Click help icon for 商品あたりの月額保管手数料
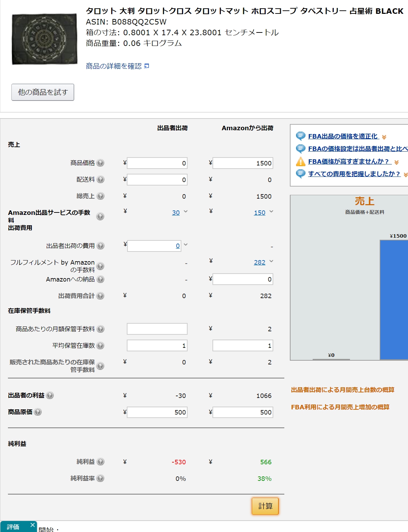Viewport: 408px width, 532px height. (x=101, y=329)
